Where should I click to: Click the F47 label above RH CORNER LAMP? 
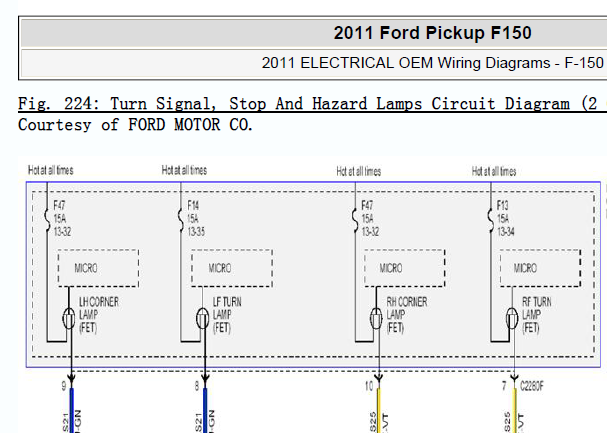point(367,205)
